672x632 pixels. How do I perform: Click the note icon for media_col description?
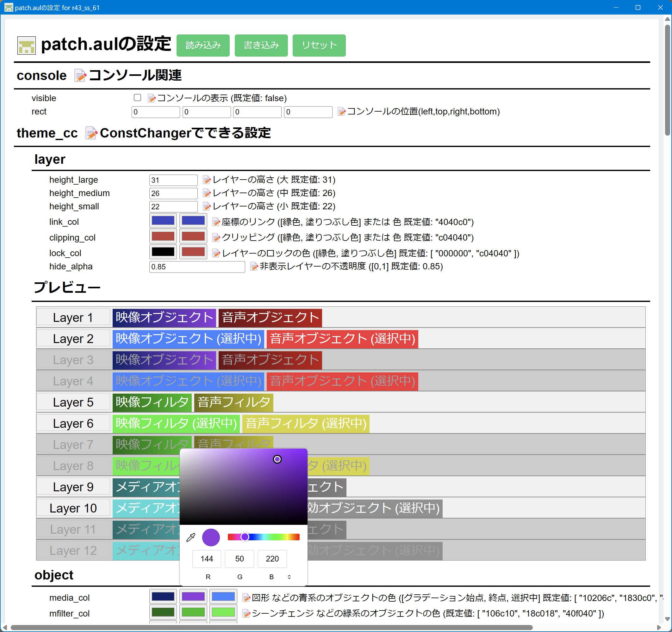[x=246, y=598]
